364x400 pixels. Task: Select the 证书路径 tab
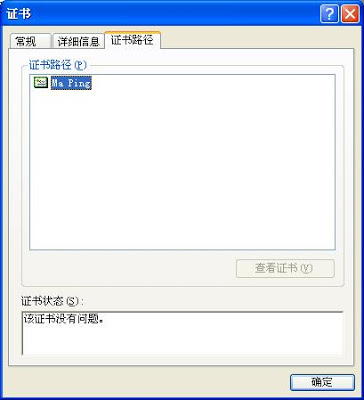(132, 40)
